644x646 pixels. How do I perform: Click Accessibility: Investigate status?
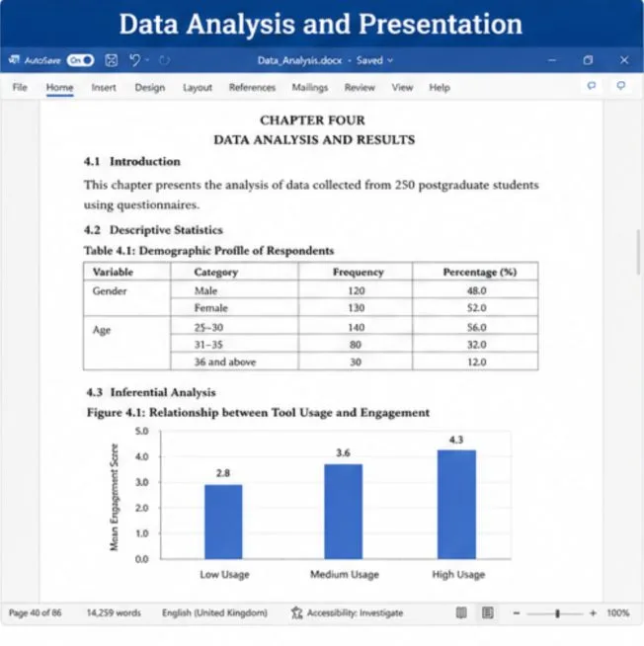(x=356, y=612)
